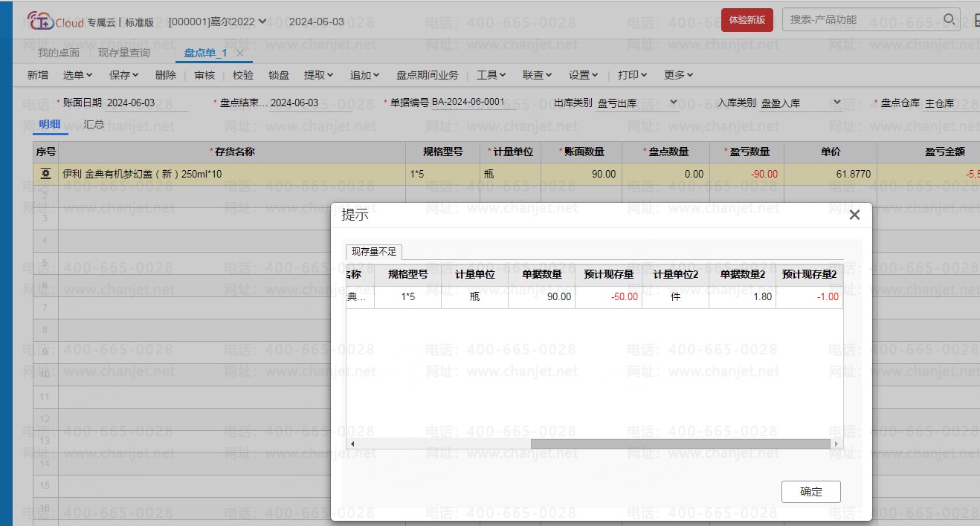Click the dialog scrollbar left arrow
Viewport: 980px width, 526px height.
[x=352, y=444]
